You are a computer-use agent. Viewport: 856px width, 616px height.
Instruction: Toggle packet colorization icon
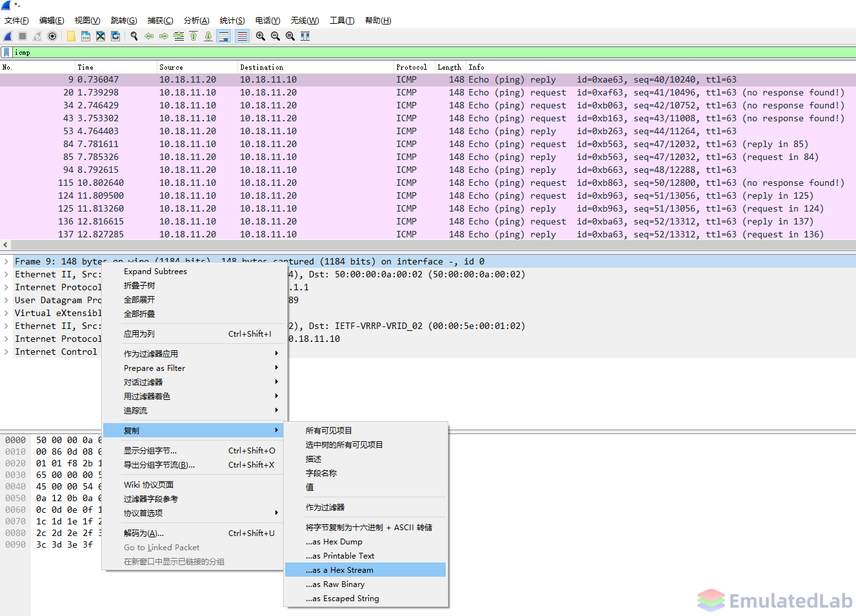point(242,36)
